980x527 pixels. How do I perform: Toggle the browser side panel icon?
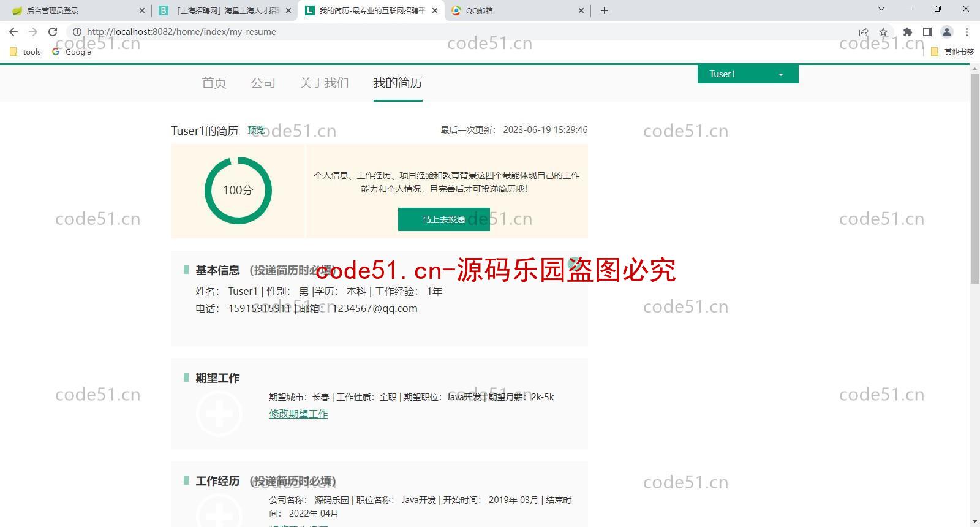point(927,32)
